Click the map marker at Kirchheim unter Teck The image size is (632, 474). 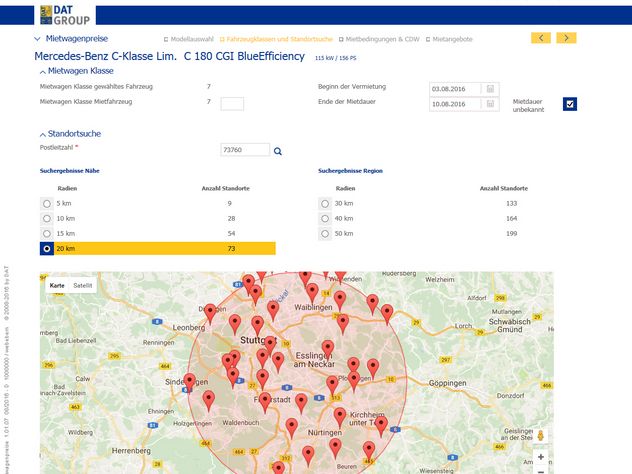pos(381,425)
